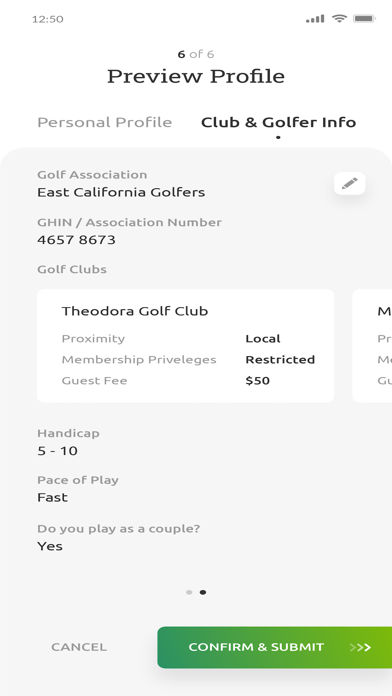Screen dimensions: 392x696
Task: Click the CANCEL button
Action: [x=79, y=647]
